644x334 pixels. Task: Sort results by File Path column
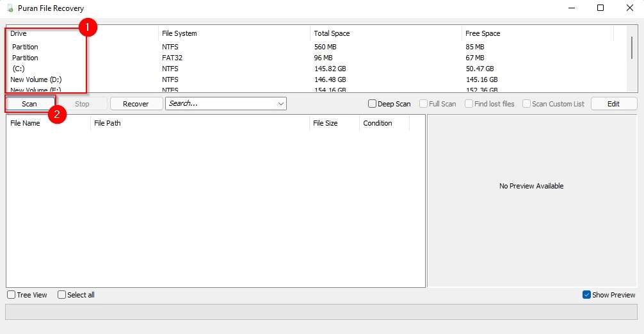[x=200, y=123]
